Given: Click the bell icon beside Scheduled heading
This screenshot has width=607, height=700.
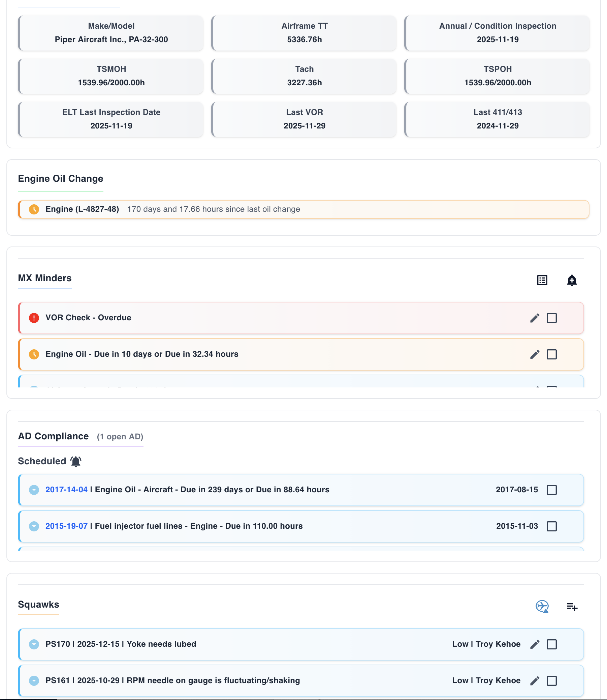Looking at the screenshot, I should pos(76,461).
